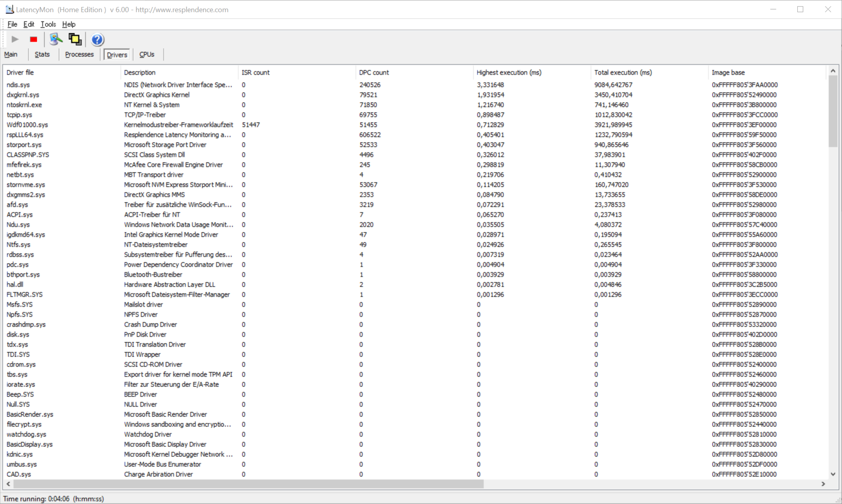
Task: Sort by DPC count column header
Action: coord(374,72)
